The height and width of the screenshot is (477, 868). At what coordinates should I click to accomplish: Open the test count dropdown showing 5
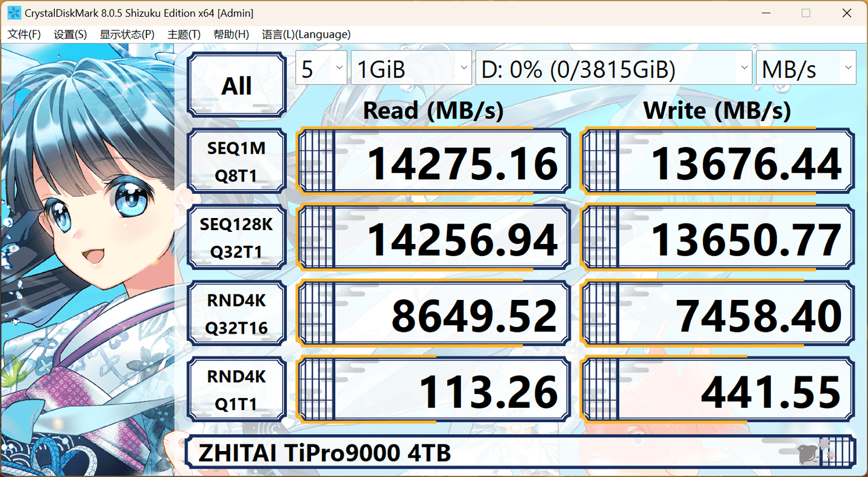[321, 67]
